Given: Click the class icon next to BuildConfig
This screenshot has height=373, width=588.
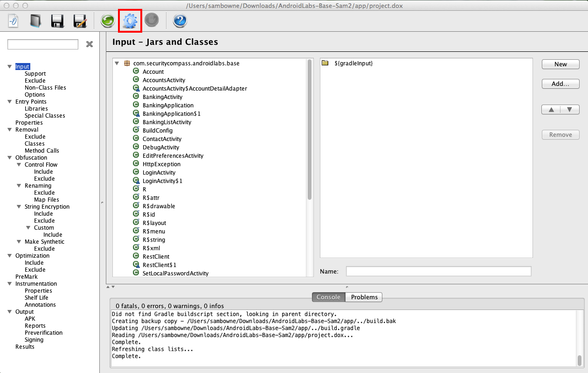Looking at the screenshot, I should click(136, 130).
